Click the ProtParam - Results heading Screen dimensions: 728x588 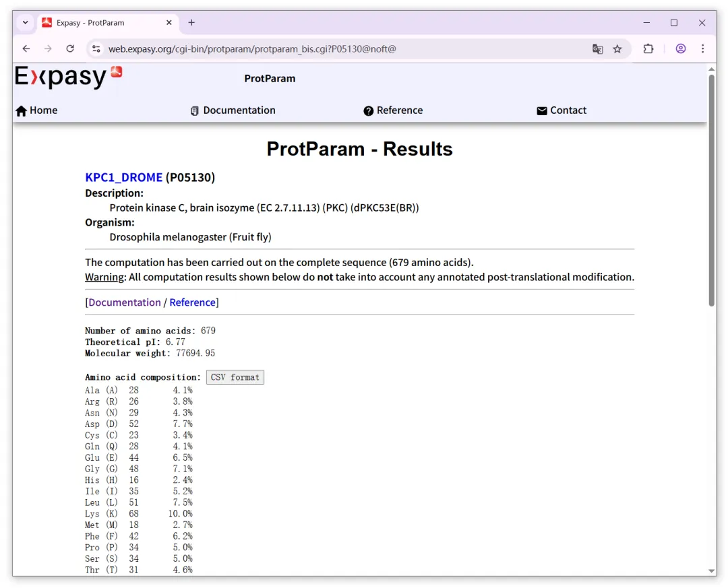click(359, 149)
